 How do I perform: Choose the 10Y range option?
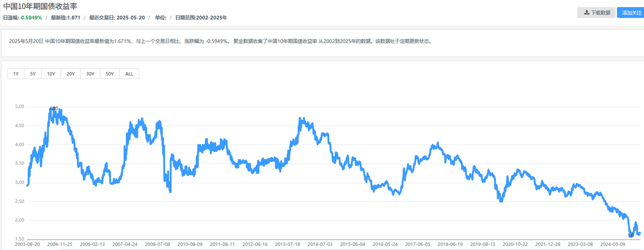pos(51,74)
